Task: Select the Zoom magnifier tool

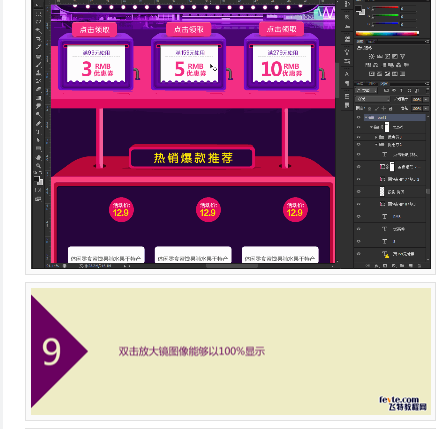Action: click(x=39, y=166)
